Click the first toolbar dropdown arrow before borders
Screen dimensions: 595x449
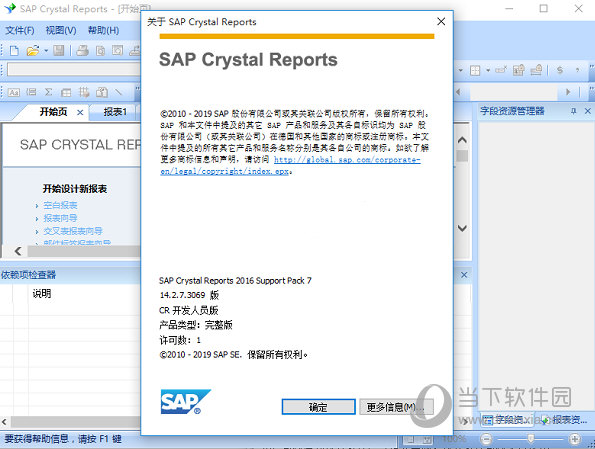(461, 70)
